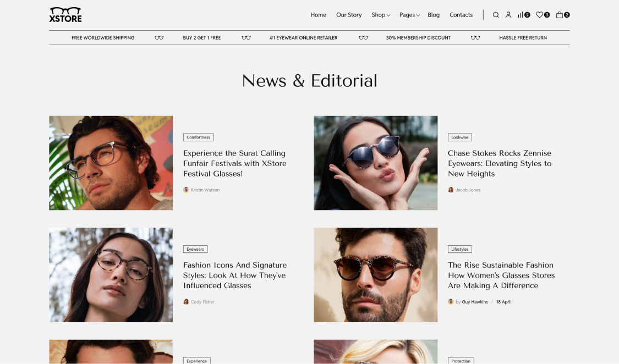Open the Contacts page
The image size is (619, 364).
click(461, 15)
